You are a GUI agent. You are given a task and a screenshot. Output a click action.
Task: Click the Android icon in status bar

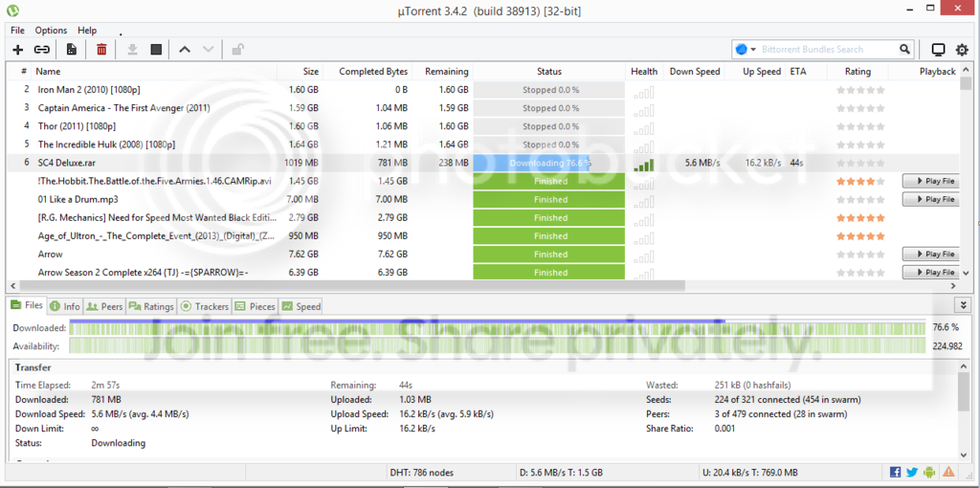coord(930,472)
